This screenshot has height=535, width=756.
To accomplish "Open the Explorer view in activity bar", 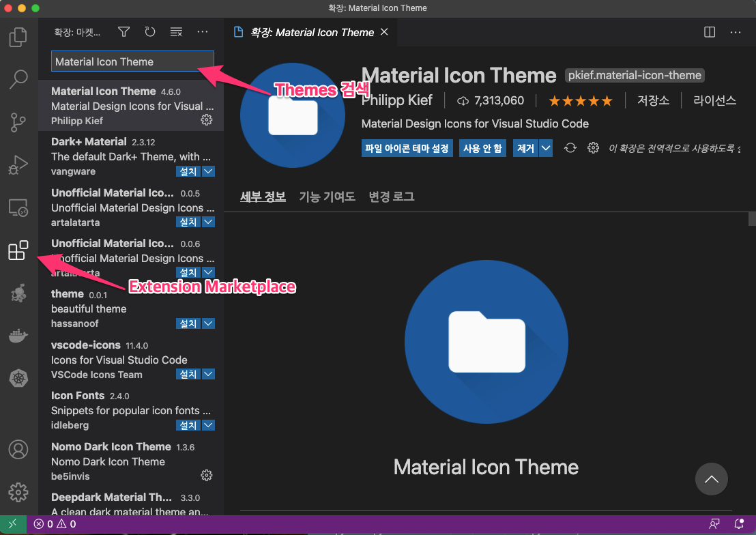I will (x=18, y=37).
